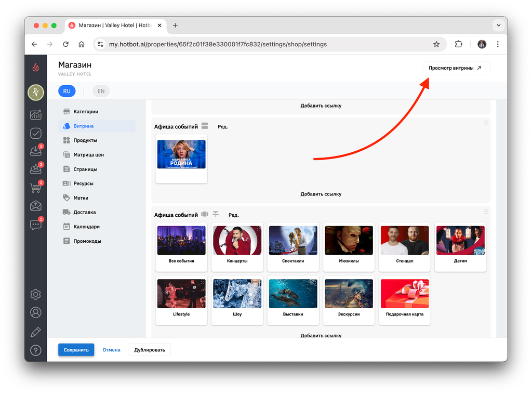Open the analytics chart sidebar icon
The image size is (532, 394).
(36, 115)
